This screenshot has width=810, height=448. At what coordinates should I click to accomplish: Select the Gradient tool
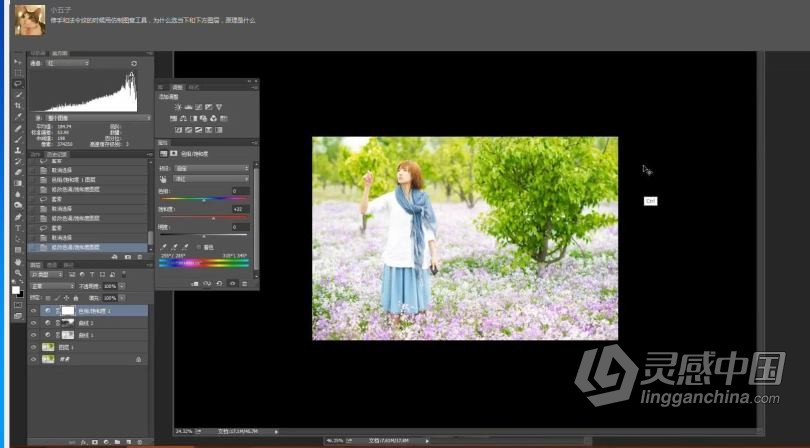click(18, 182)
